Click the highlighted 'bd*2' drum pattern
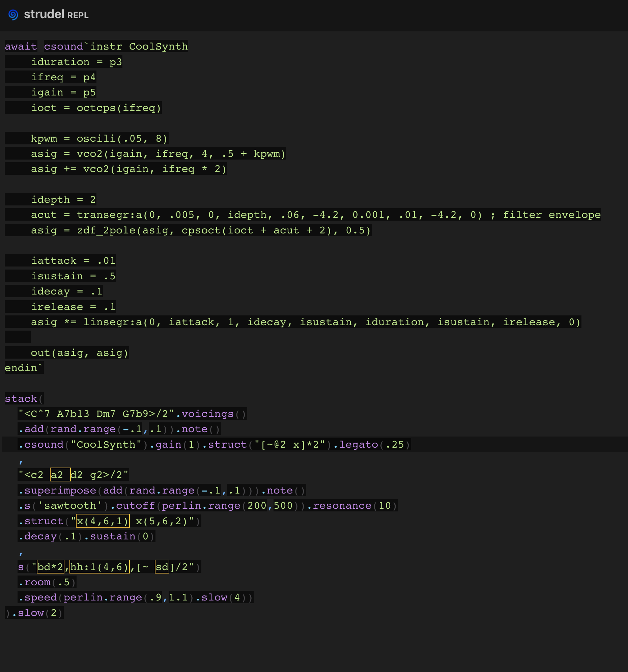628x672 pixels. [x=50, y=566]
